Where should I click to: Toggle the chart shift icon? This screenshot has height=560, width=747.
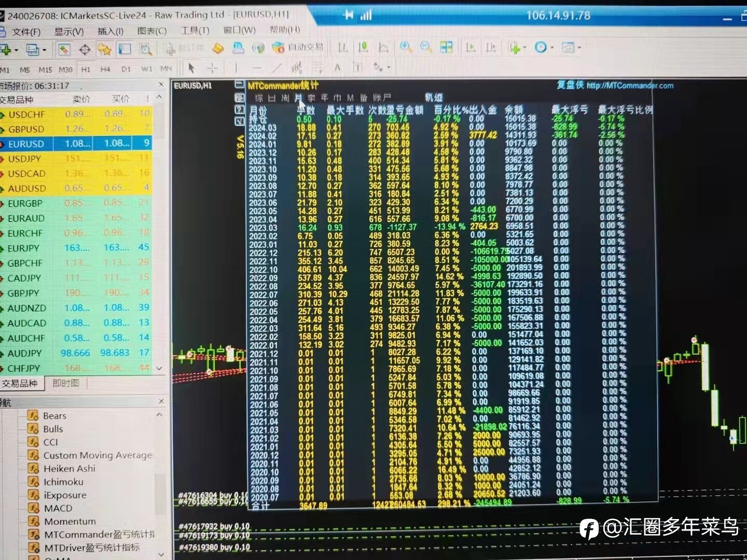coord(491,48)
